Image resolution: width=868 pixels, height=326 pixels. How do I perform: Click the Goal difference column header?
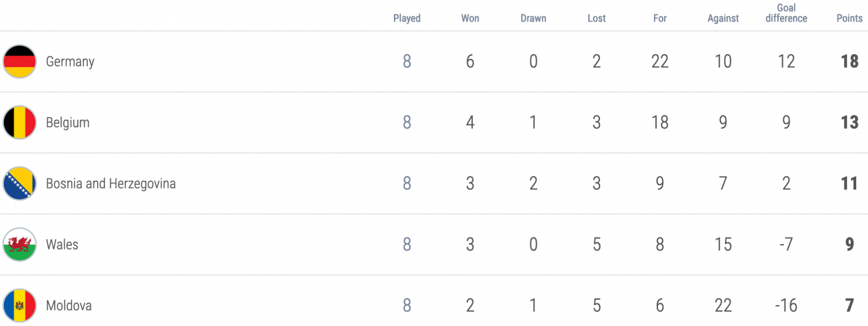pos(786,13)
